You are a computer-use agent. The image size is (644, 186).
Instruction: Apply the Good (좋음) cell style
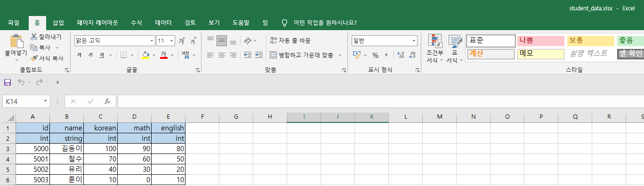(x=630, y=41)
